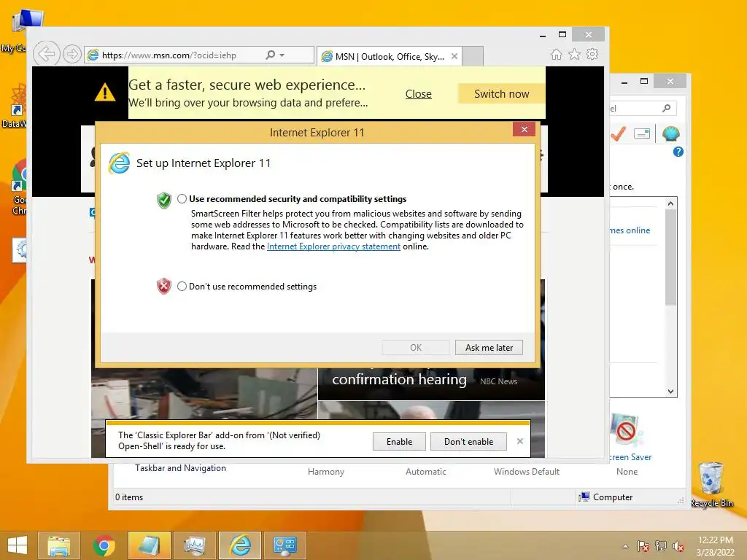The height and width of the screenshot is (560, 747).
Task: Click the card icon in back window toolbar
Action: pyautogui.click(x=642, y=134)
